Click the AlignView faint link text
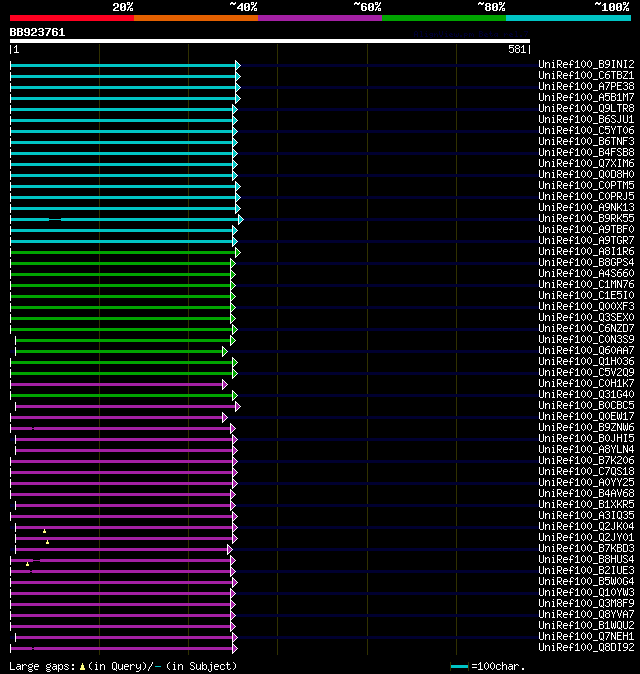640x674 pixels. tap(471, 34)
